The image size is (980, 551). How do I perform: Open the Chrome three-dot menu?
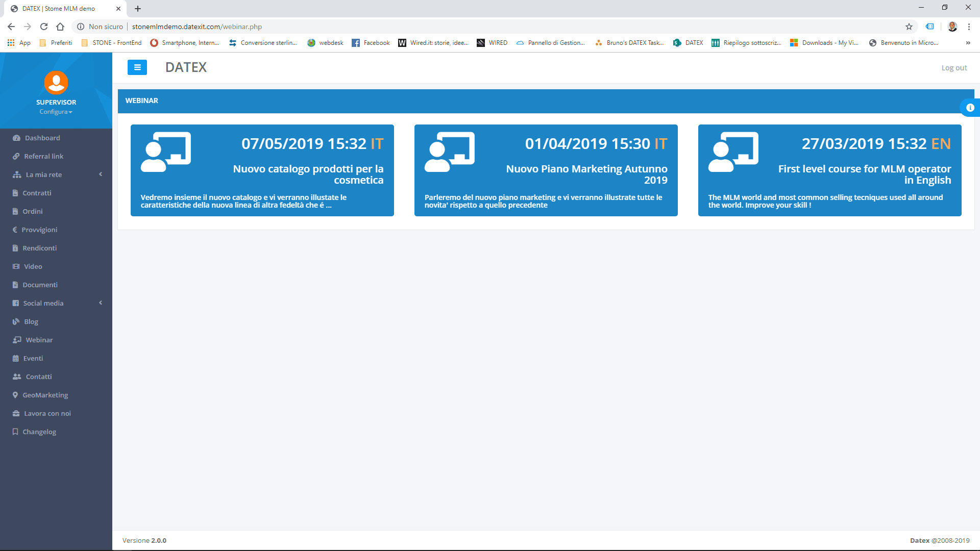point(969,27)
